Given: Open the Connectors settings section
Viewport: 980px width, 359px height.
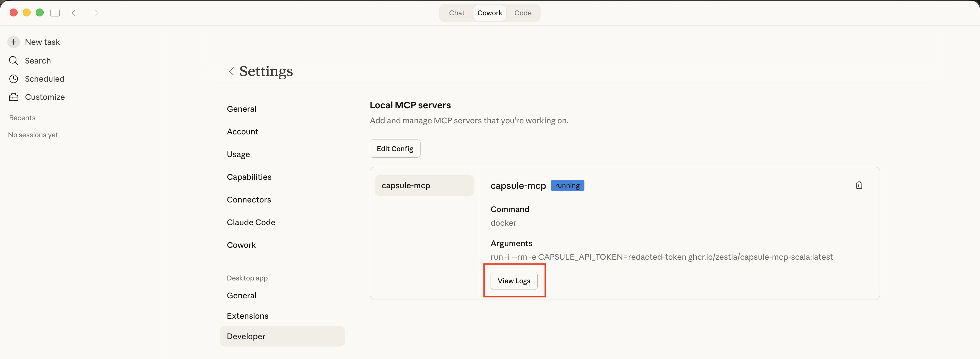Looking at the screenshot, I should 249,200.
